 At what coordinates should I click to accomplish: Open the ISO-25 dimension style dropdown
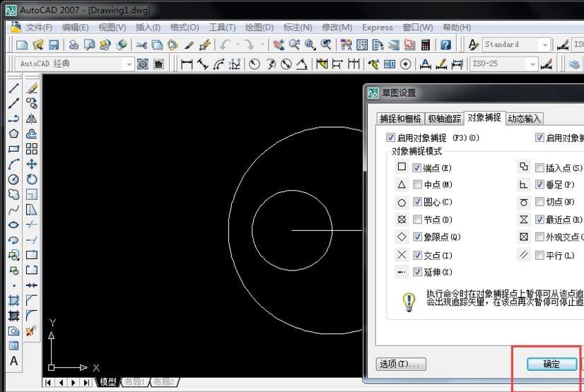pyautogui.click(x=533, y=64)
